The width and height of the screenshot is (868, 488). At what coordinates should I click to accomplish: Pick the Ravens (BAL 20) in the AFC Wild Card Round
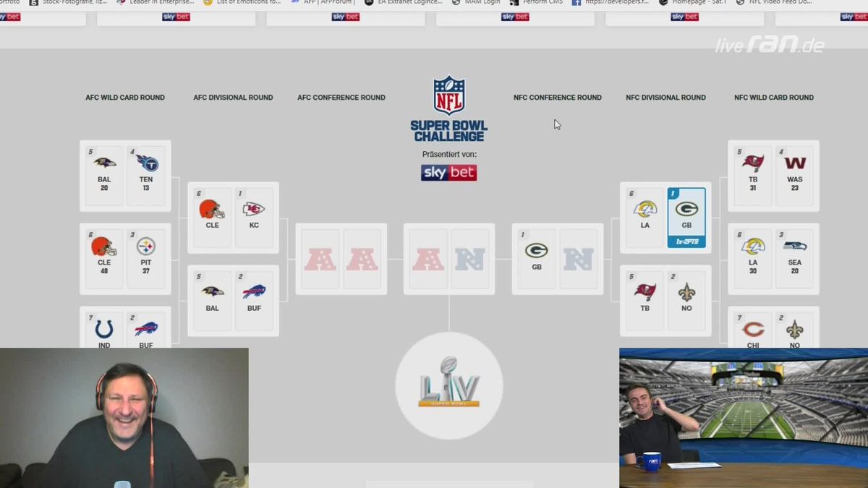[104, 176]
